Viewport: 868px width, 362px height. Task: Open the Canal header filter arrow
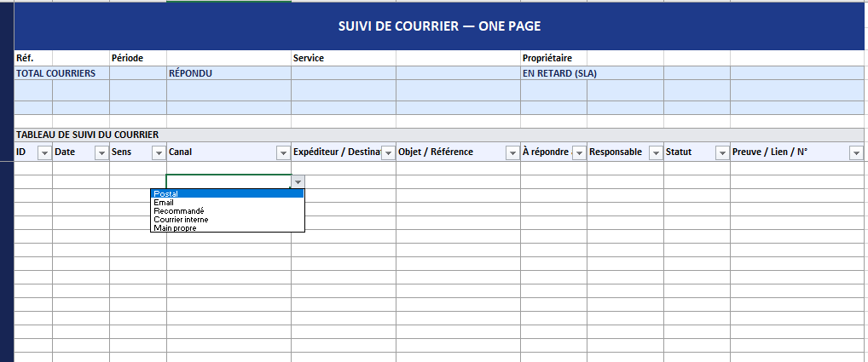point(283,152)
